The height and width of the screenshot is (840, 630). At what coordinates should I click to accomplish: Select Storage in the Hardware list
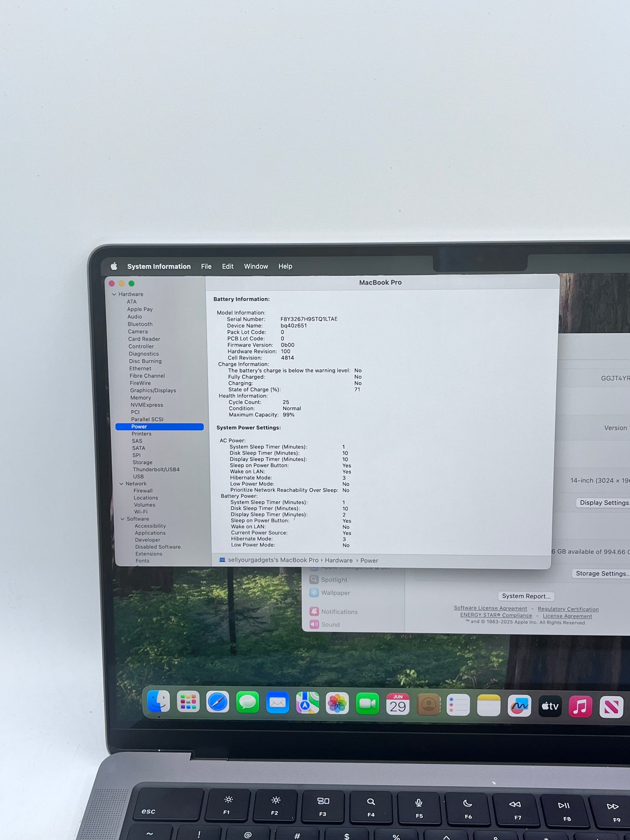[143, 463]
